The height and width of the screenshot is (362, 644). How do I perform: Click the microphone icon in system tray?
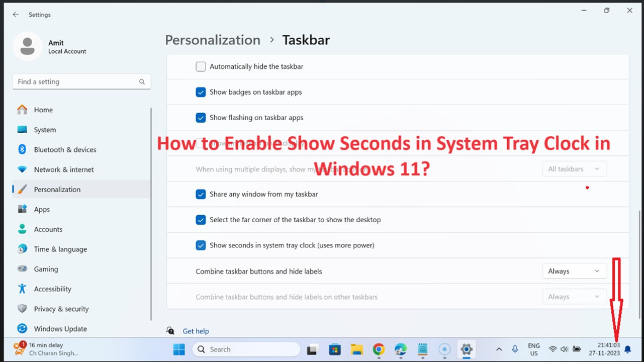515,349
